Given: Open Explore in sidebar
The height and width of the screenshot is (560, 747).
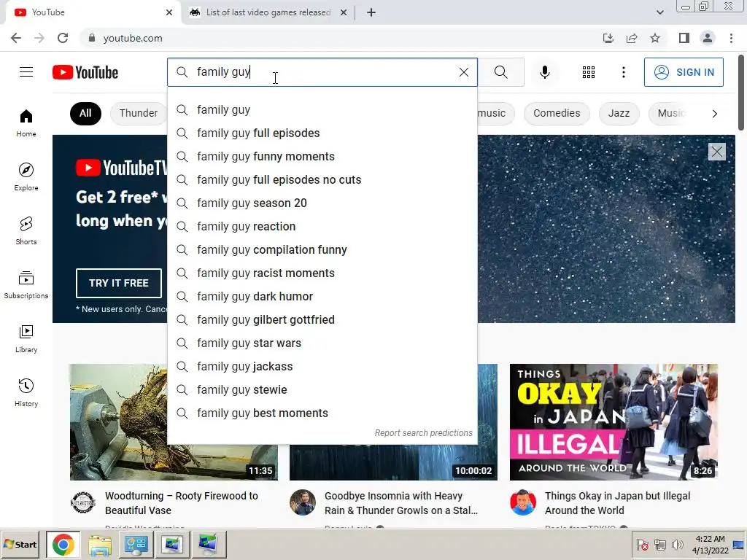Looking at the screenshot, I should point(26,176).
